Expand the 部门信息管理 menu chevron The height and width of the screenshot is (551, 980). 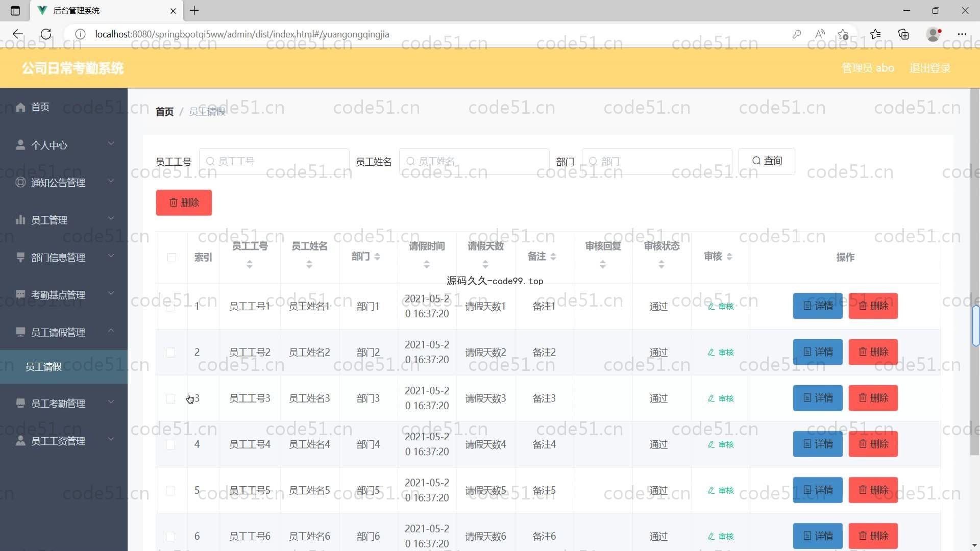111,256
